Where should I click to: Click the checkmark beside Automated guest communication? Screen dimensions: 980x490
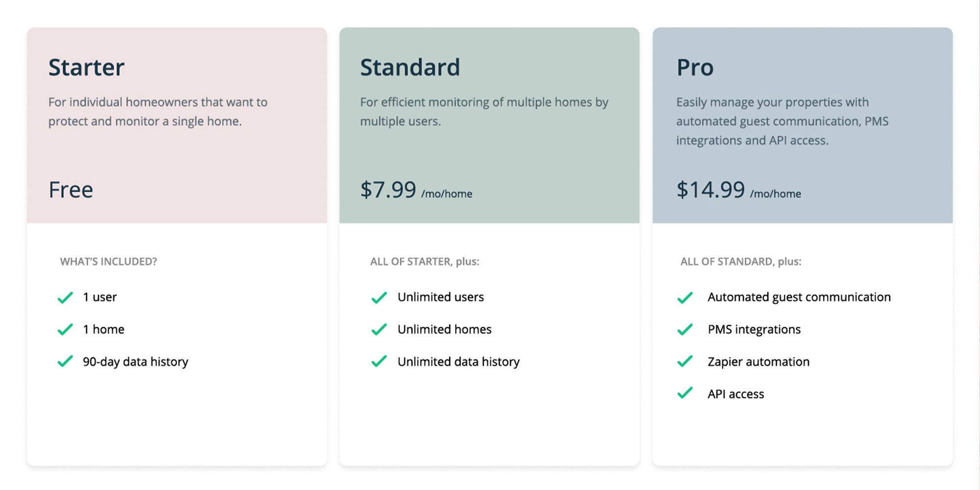(685, 297)
